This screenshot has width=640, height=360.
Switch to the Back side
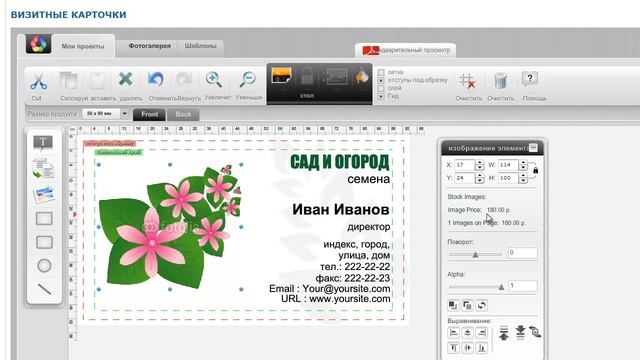pyautogui.click(x=183, y=114)
